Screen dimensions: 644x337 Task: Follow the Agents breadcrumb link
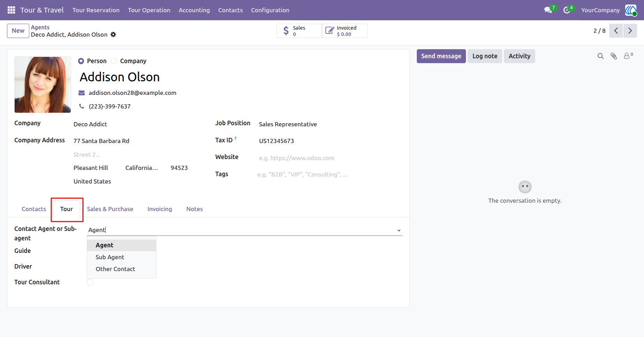click(x=40, y=27)
